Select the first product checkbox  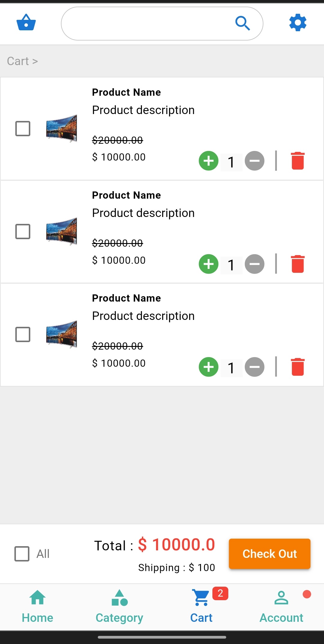click(23, 129)
